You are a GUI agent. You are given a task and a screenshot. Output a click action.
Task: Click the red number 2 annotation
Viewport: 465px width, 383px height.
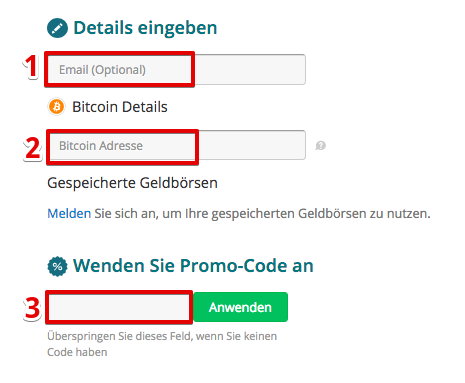point(33,148)
